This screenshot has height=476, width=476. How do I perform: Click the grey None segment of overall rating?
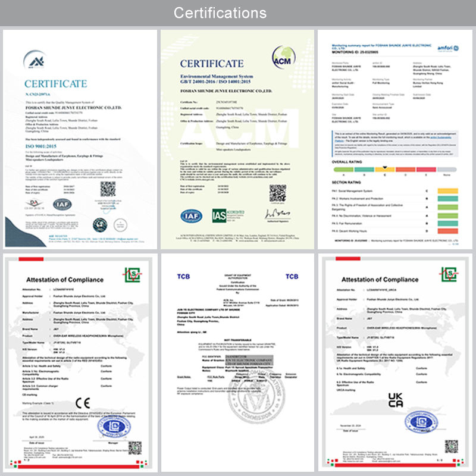coord(447,170)
